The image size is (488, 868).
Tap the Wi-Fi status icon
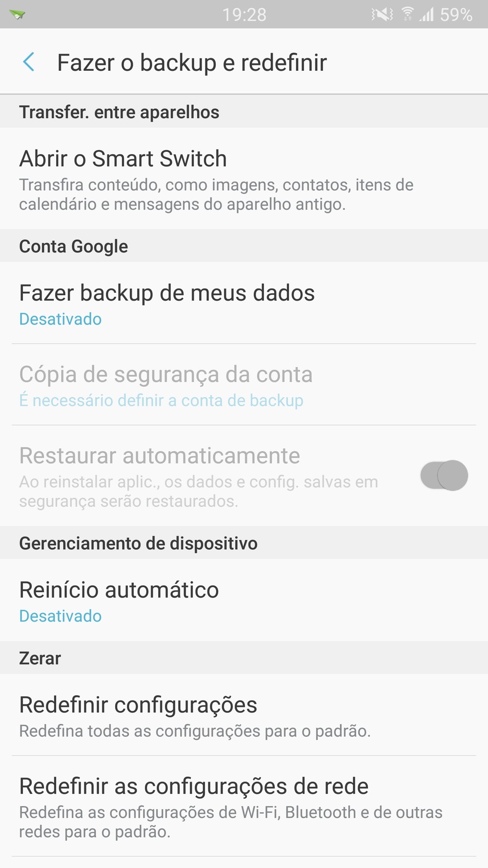pyautogui.click(x=407, y=15)
